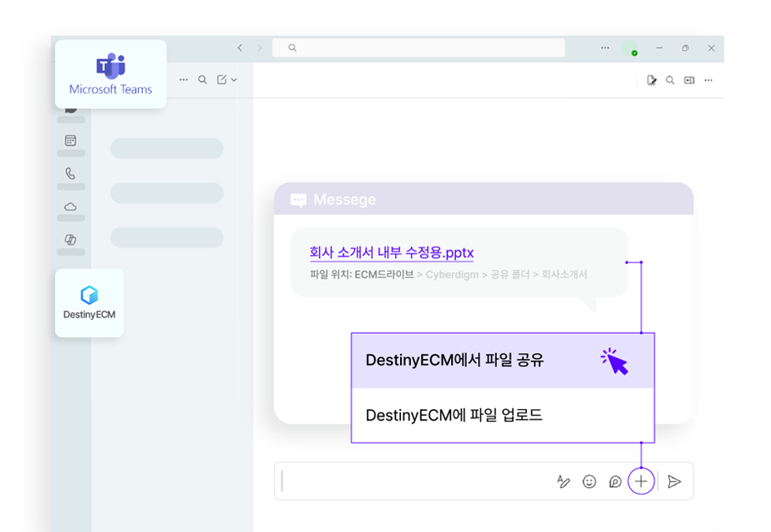Open the Calls section in sidebar
This screenshot has height=532, width=771.
pyautogui.click(x=71, y=173)
